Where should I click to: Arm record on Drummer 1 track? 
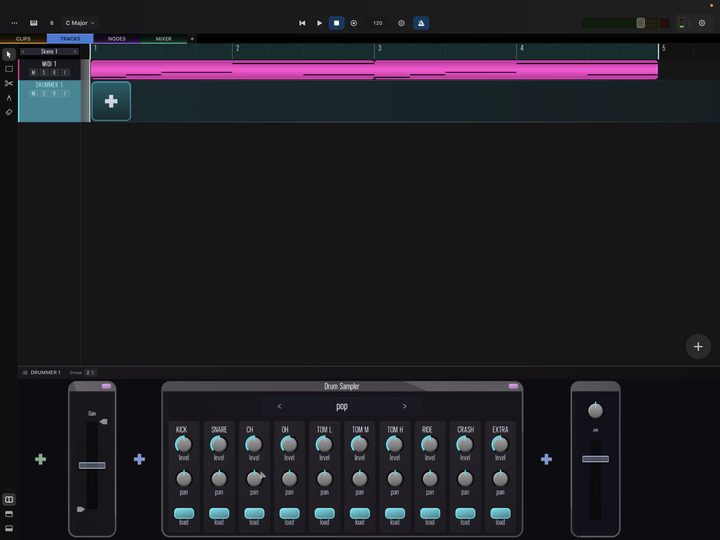pos(54,94)
